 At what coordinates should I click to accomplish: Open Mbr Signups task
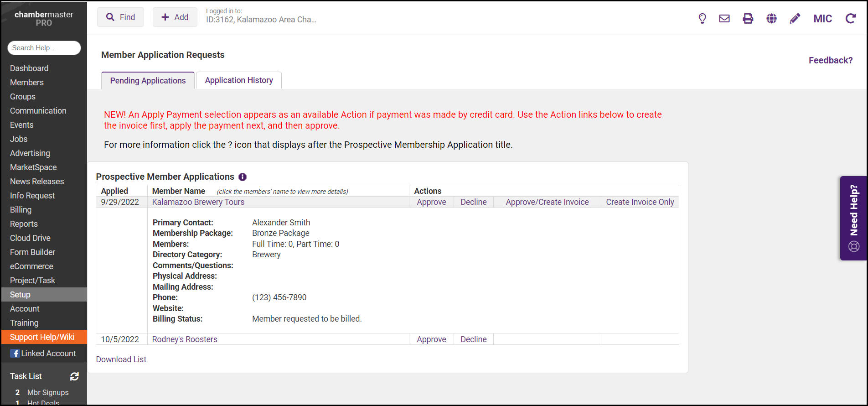pos(48,392)
